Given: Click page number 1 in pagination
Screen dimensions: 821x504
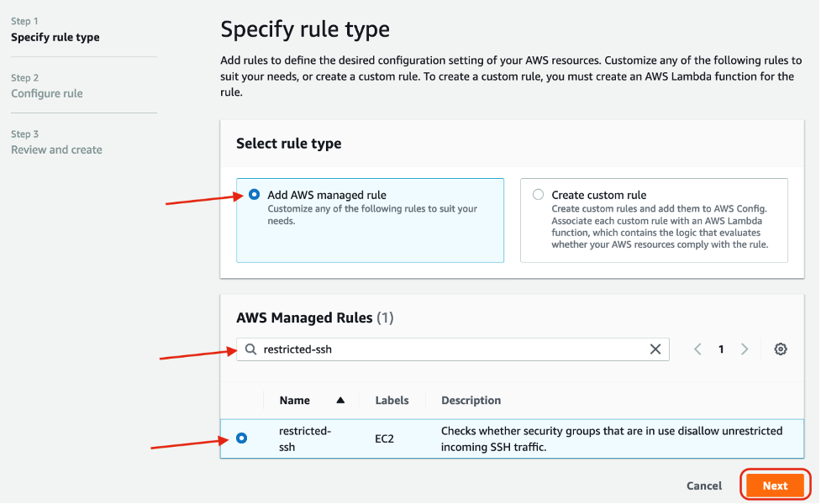Looking at the screenshot, I should [721, 349].
